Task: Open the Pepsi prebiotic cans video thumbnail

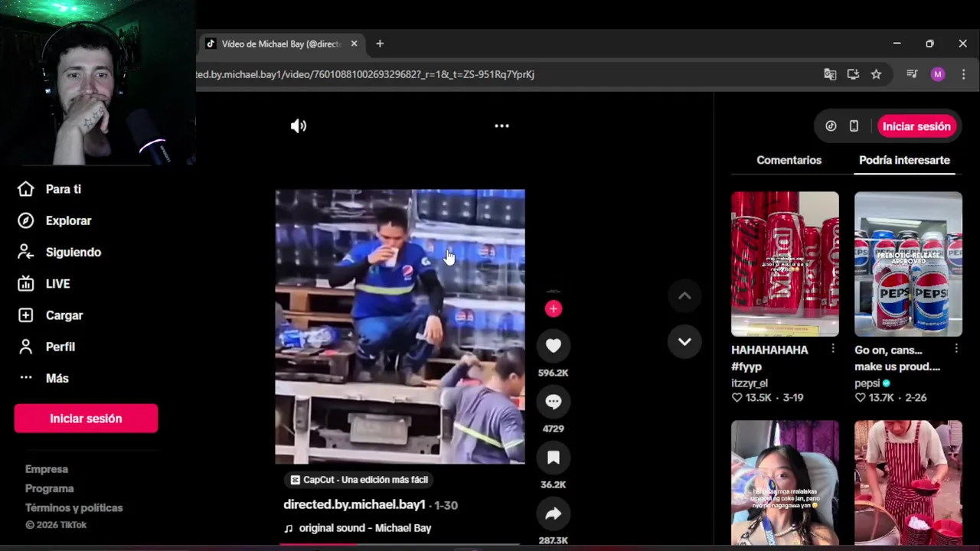Action: coord(908,264)
